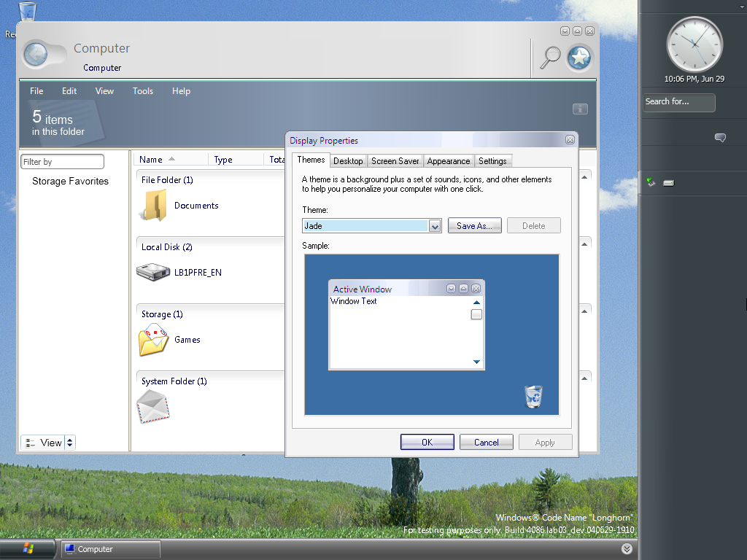The height and width of the screenshot is (560, 747).
Task: Switch to the Screen Saver tab
Action: tap(395, 161)
